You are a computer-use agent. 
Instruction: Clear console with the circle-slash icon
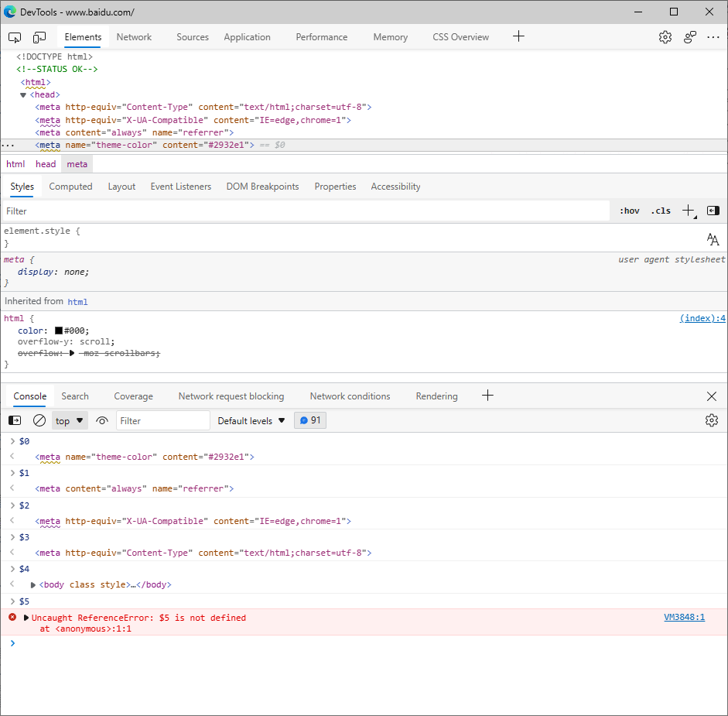pyautogui.click(x=39, y=420)
